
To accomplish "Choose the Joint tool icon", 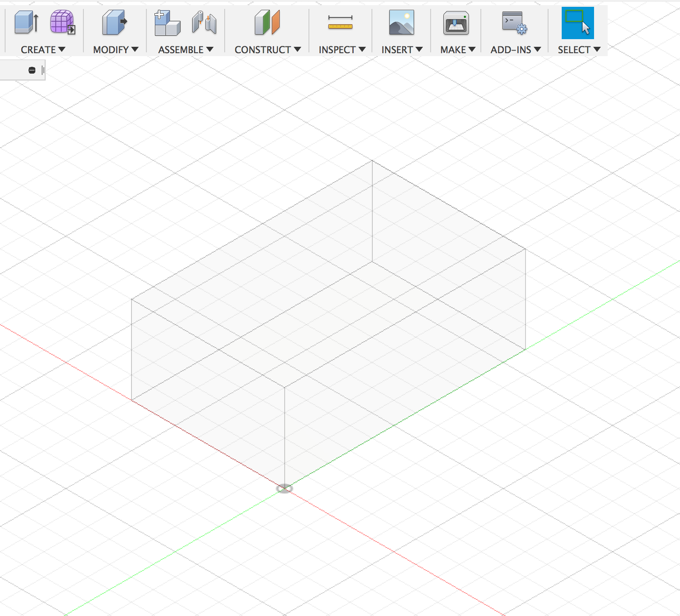I will [x=204, y=22].
